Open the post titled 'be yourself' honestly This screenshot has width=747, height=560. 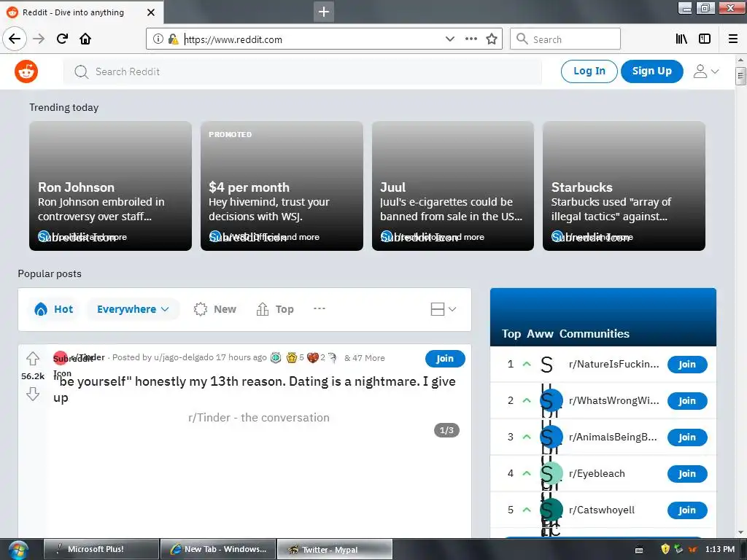(x=255, y=389)
